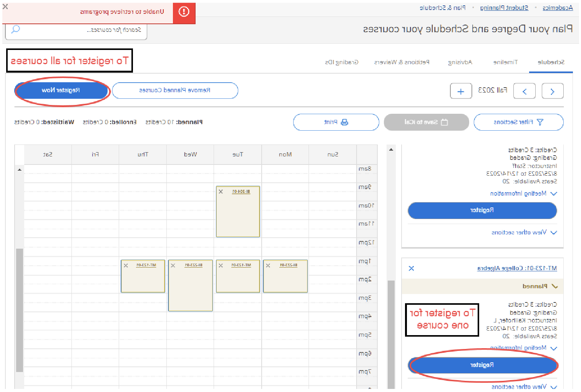Remove MT-123-01 block from Thursday calendar
This screenshot has width=581, height=392.
126,266
